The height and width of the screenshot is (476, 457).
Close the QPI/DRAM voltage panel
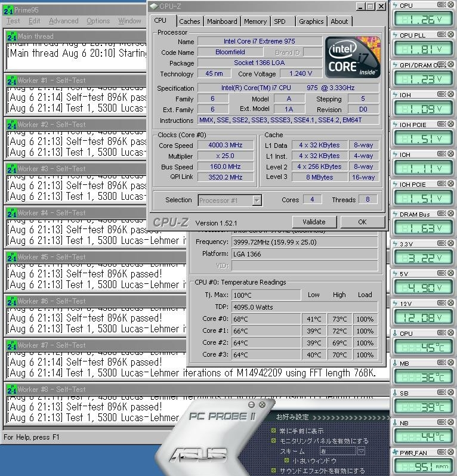[450, 64]
